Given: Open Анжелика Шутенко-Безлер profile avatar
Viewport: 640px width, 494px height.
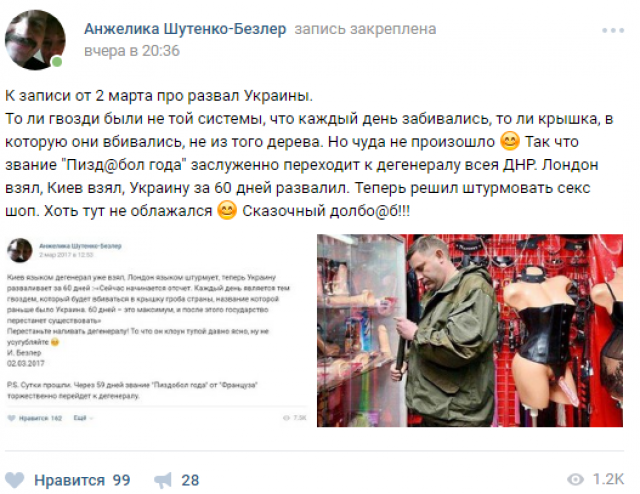Looking at the screenshot, I should tap(35, 40).
